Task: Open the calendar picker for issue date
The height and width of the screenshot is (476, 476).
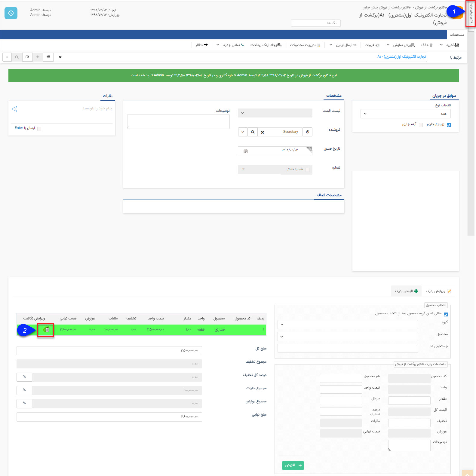Action: (x=245, y=151)
